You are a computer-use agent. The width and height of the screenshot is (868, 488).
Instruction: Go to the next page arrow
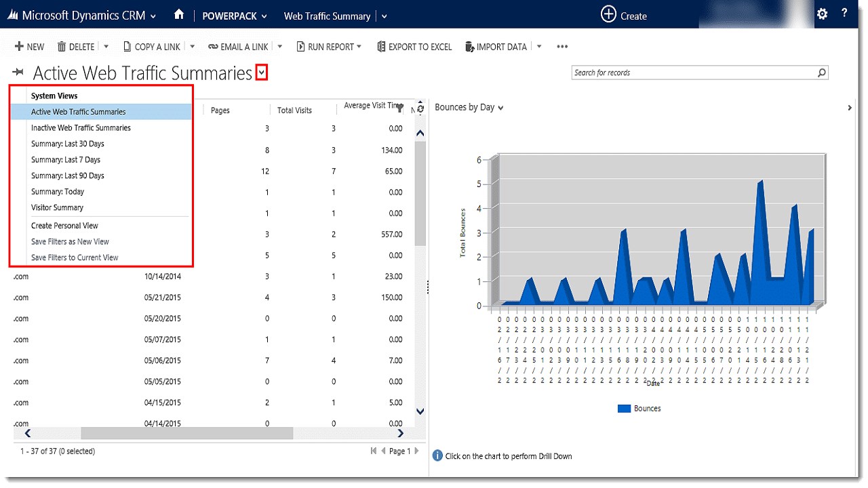point(416,451)
